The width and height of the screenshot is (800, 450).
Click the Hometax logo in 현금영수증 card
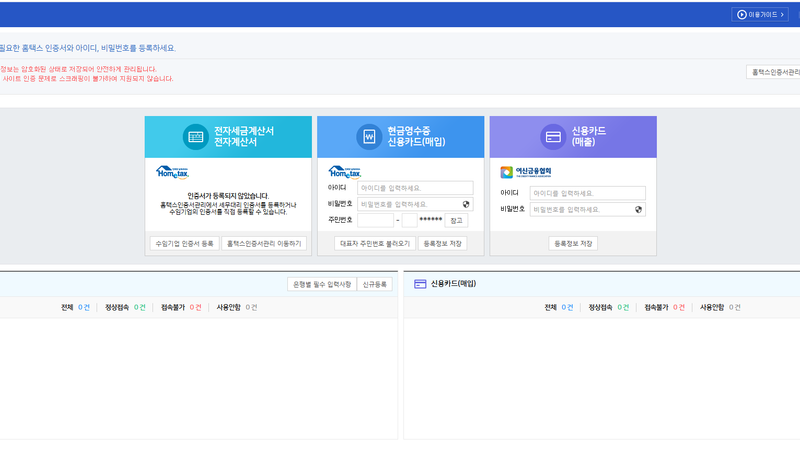coord(345,172)
